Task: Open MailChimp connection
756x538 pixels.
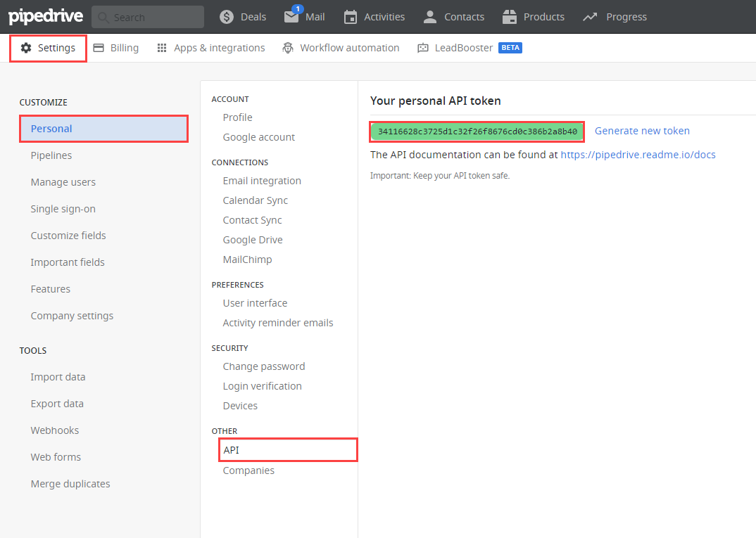Action: [x=247, y=260]
